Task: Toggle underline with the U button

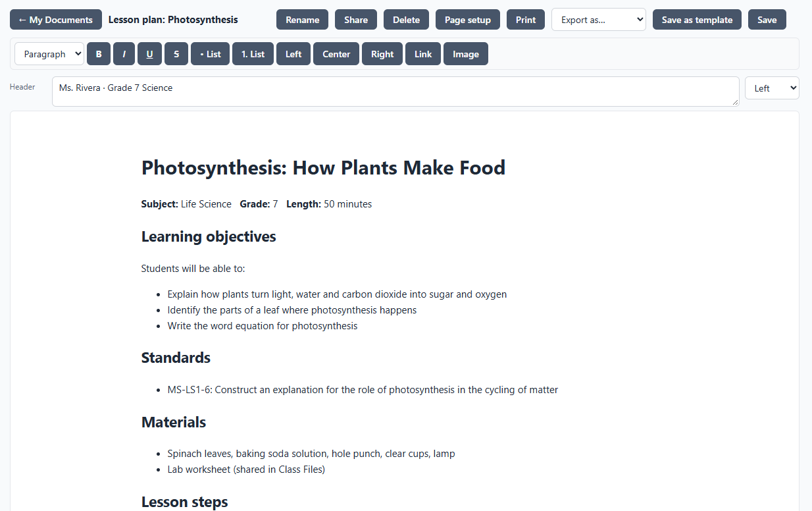Action: pos(149,54)
